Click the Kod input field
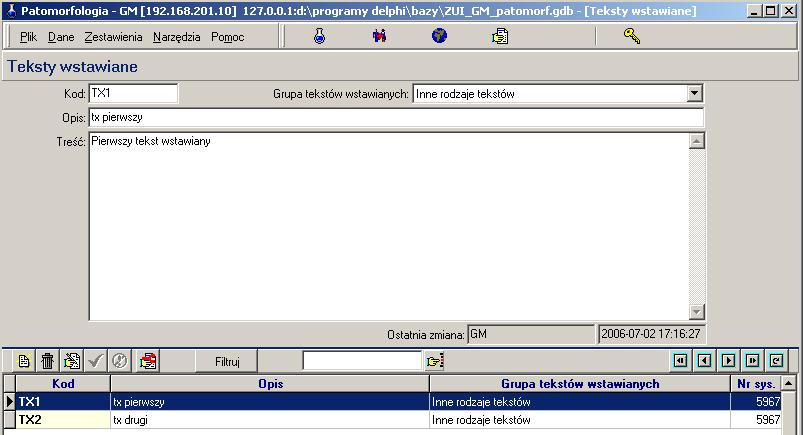 click(x=133, y=93)
